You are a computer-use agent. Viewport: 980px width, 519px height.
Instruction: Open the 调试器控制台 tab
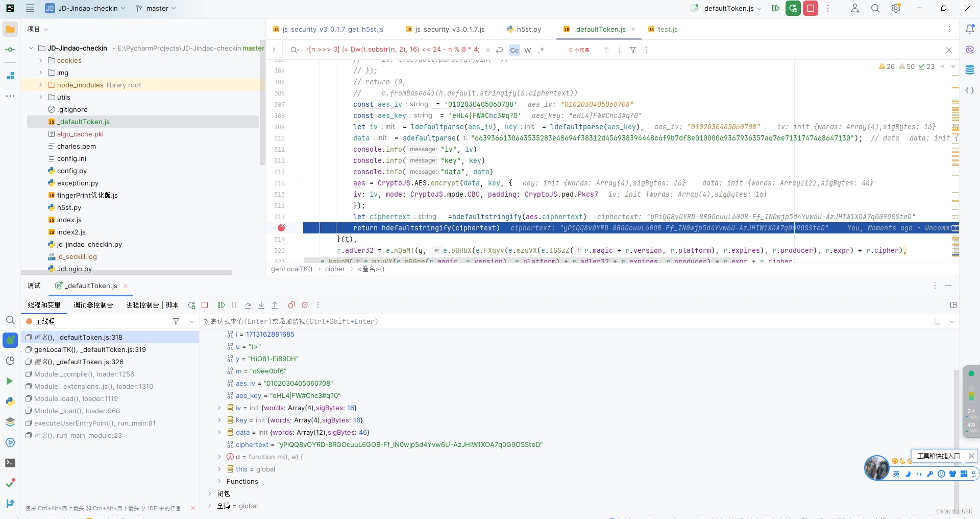tap(93, 305)
